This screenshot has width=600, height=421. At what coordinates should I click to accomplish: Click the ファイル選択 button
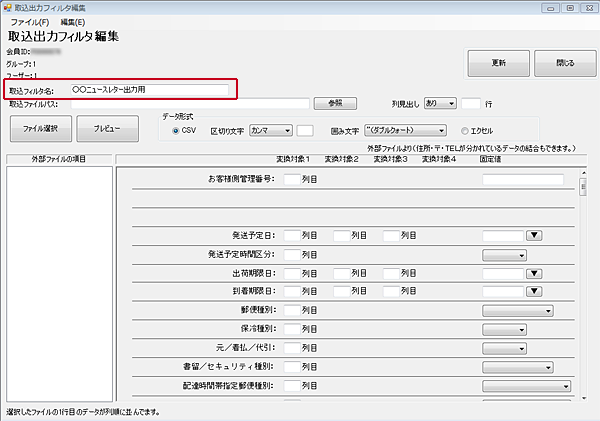pos(41,129)
